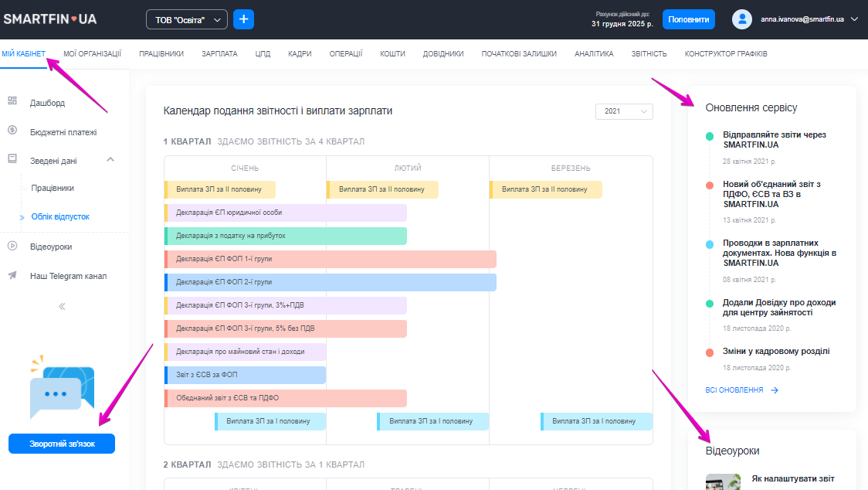Click the Зворотній зв'язок button
868x490 pixels.
[x=62, y=444]
